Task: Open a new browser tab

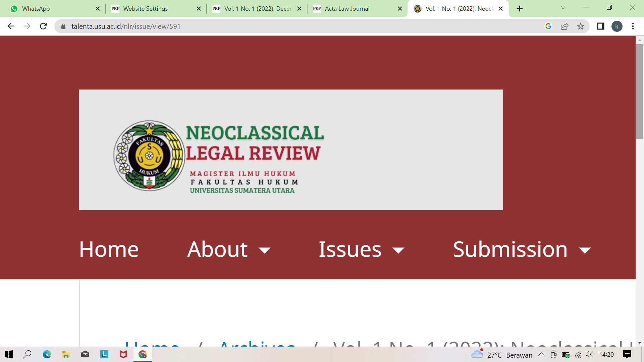Action: pos(520,9)
